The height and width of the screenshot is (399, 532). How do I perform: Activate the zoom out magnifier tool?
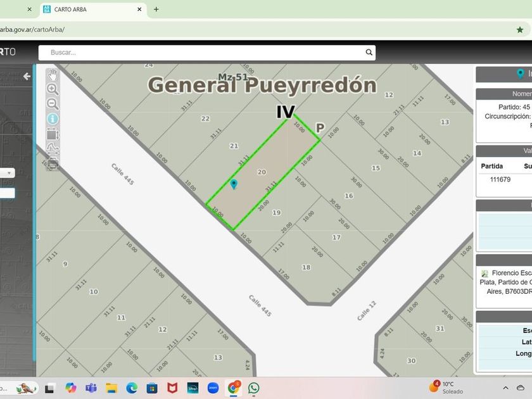53,104
